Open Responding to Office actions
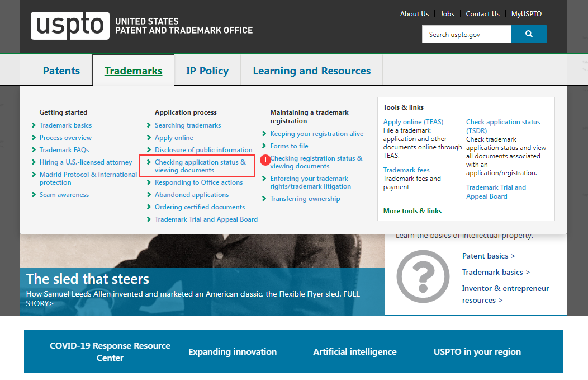This screenshot has width=588, height=380. (x=198, y=182)
